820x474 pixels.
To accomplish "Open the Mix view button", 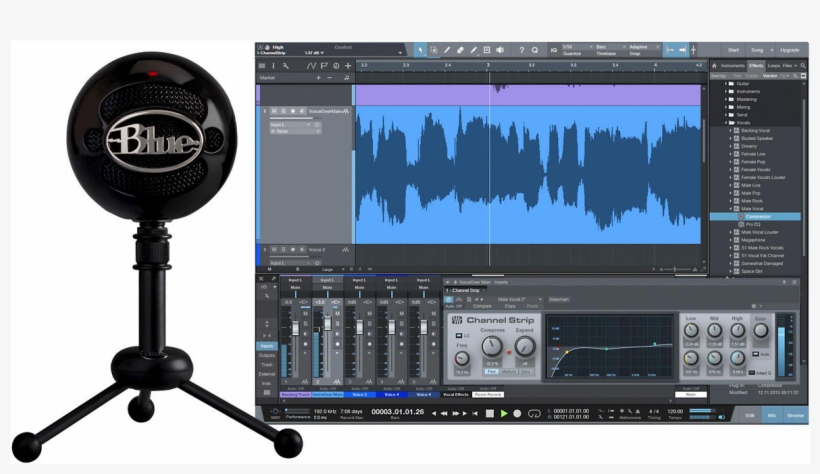I will click(771, 415).
